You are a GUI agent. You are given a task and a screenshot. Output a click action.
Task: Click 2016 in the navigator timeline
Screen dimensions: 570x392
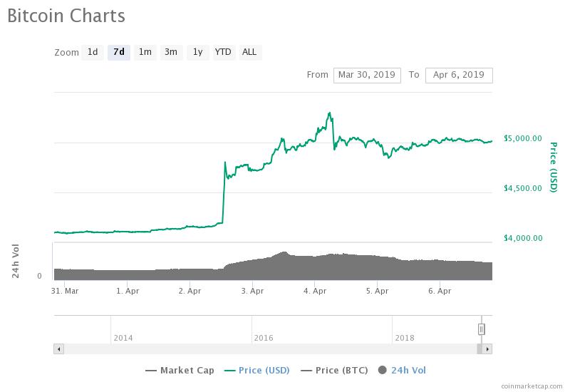(264, 338)
